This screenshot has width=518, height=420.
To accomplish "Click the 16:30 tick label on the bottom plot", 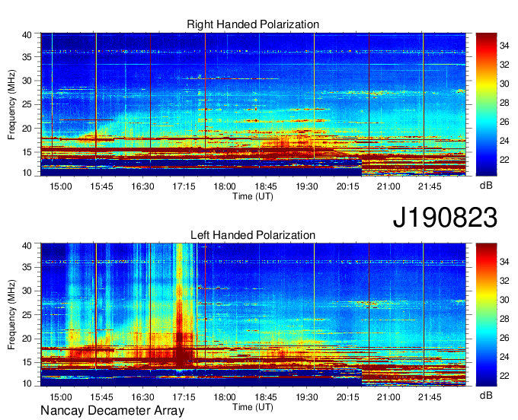I will [x=142, y=397].
